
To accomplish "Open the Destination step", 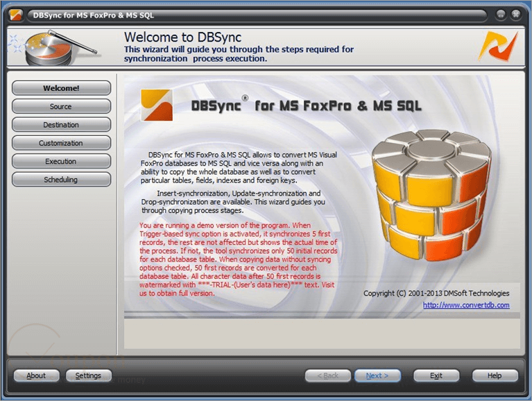I will click(x=62, y=125).
